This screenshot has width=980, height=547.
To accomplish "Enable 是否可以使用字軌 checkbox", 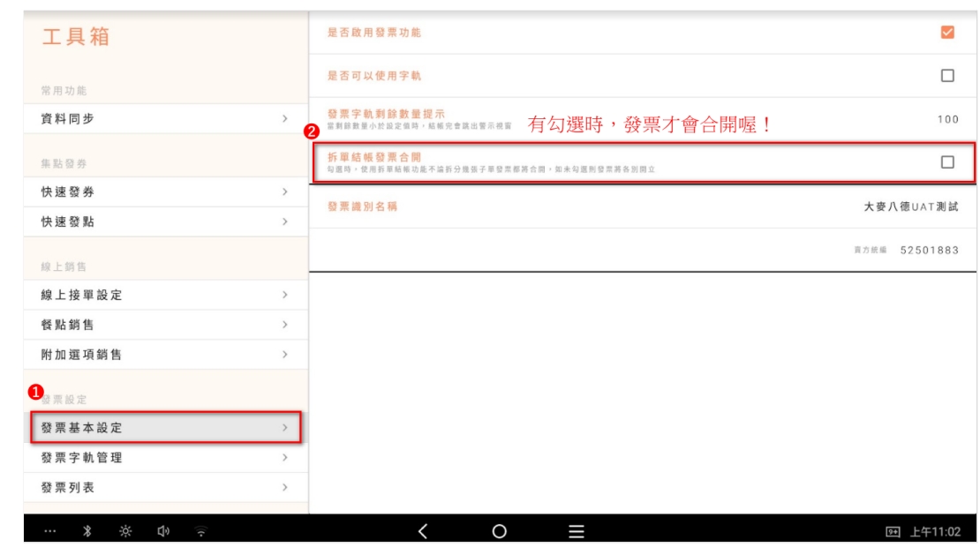I will click(x=947, y=76).
